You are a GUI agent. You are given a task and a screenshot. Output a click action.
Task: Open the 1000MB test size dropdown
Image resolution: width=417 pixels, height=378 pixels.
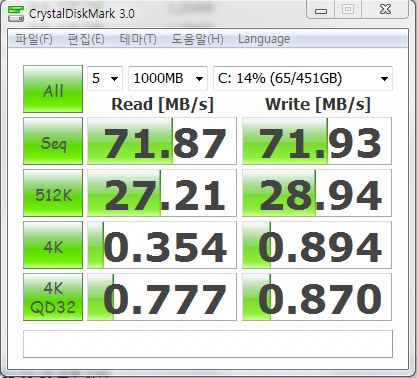click(x=168, y=79)
